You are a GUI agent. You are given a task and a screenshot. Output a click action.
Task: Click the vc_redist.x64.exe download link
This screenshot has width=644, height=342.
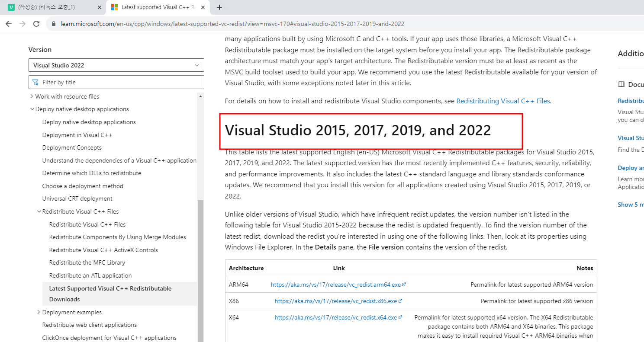tap(336, 317)
